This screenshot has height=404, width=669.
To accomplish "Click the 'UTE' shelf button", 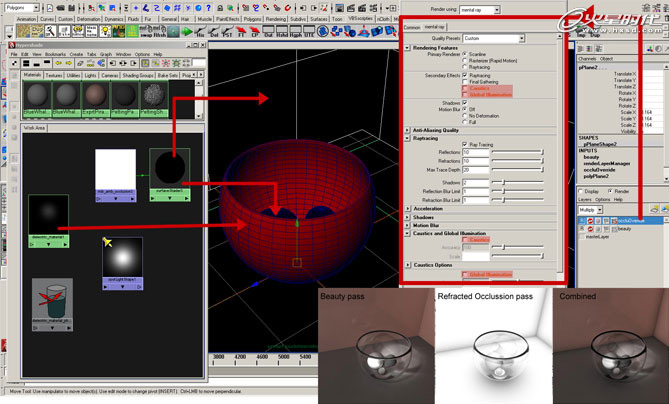I will 308,32.
